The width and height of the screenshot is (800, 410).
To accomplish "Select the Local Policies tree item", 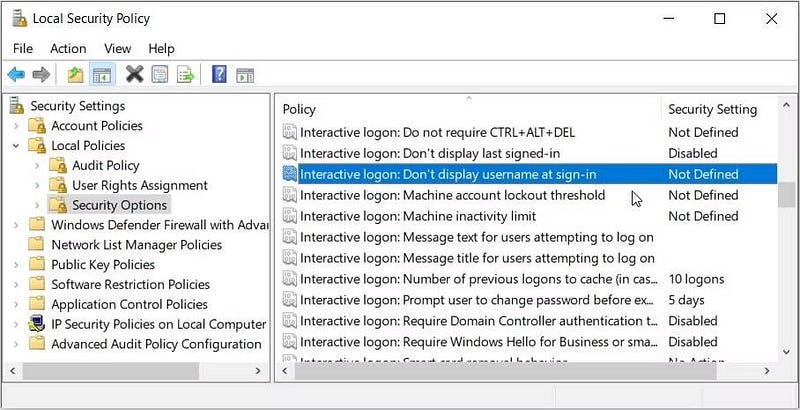I will [x=88, y=145].
